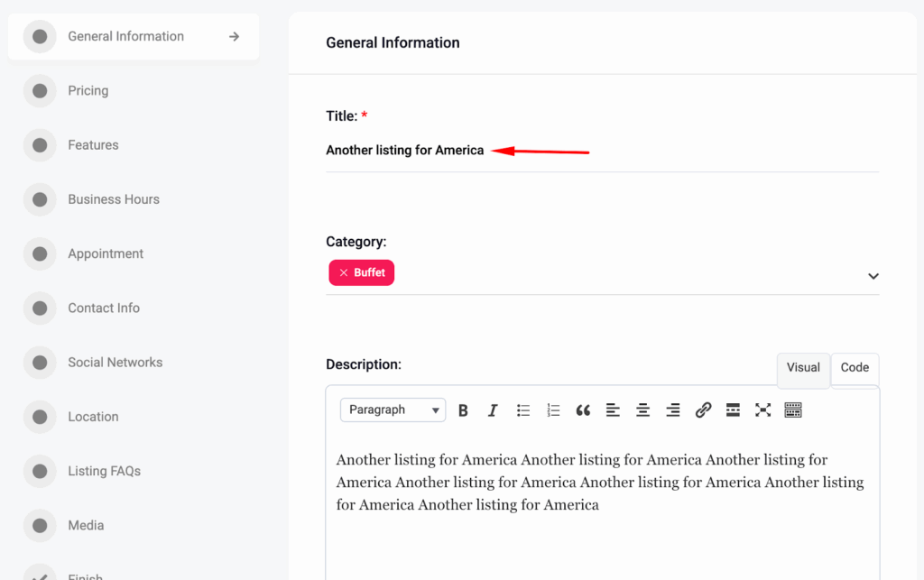Remove the Buffet category tag

[344, 272]
